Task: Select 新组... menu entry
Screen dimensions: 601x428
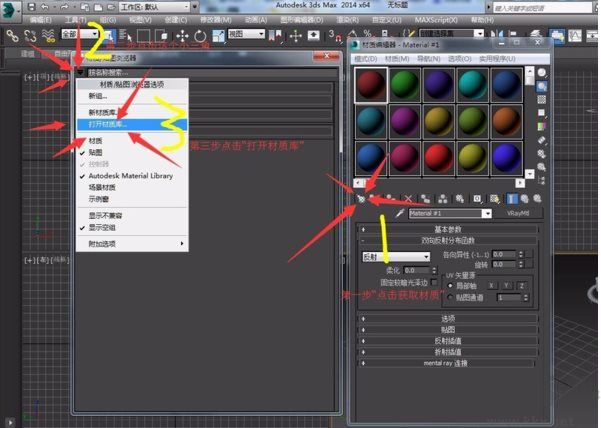Action: coord(132,96)
